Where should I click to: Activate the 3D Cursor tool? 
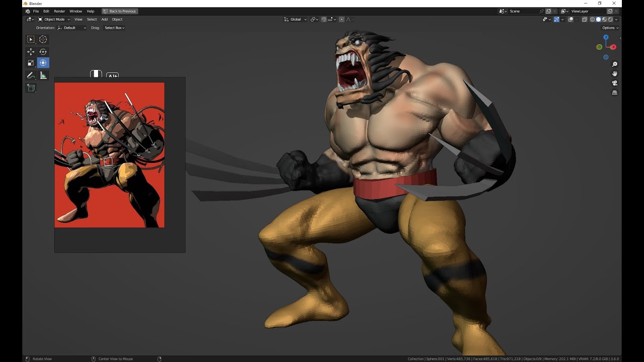point(43,39)
